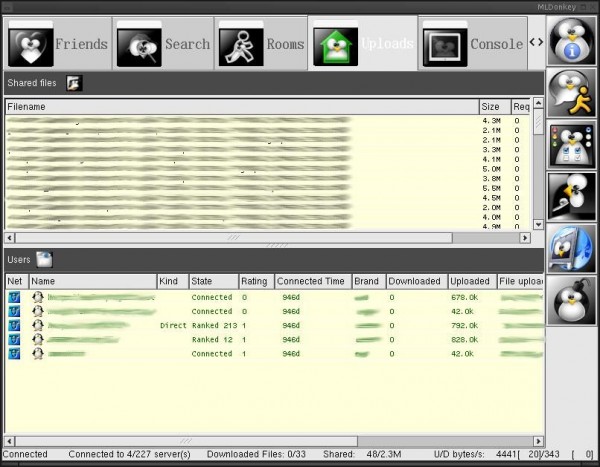This screenshot has height=467, width=600.
Task: Click the icon beside Shared files label
Action: coord(75,82)
